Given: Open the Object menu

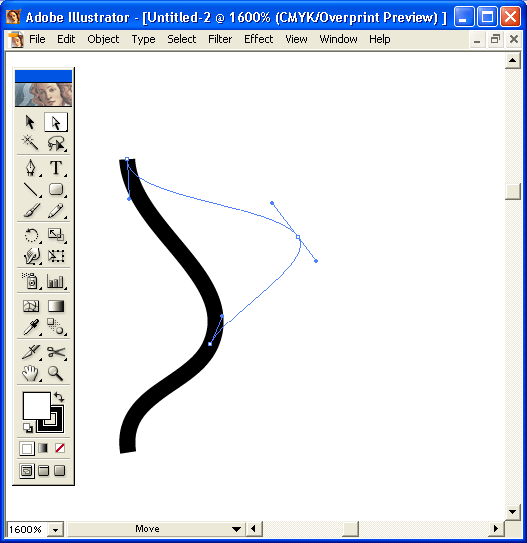Looking at the screenshot, I should point(103,39).
